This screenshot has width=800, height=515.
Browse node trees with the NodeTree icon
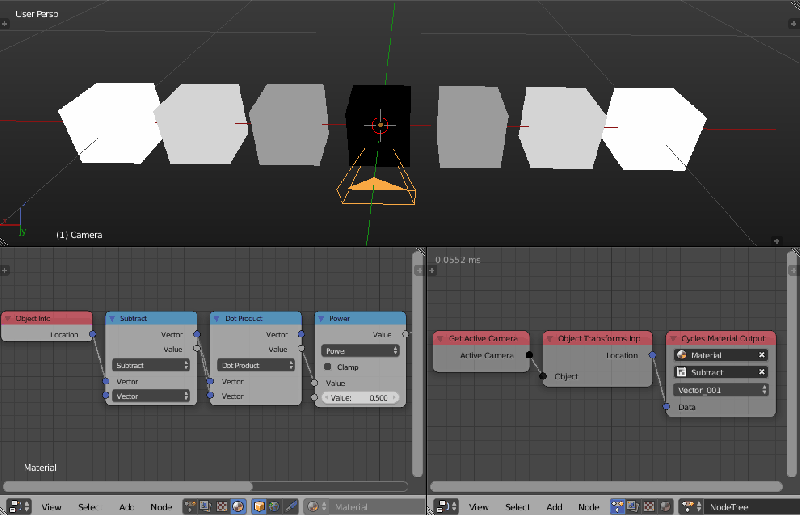tap(691, 506)
